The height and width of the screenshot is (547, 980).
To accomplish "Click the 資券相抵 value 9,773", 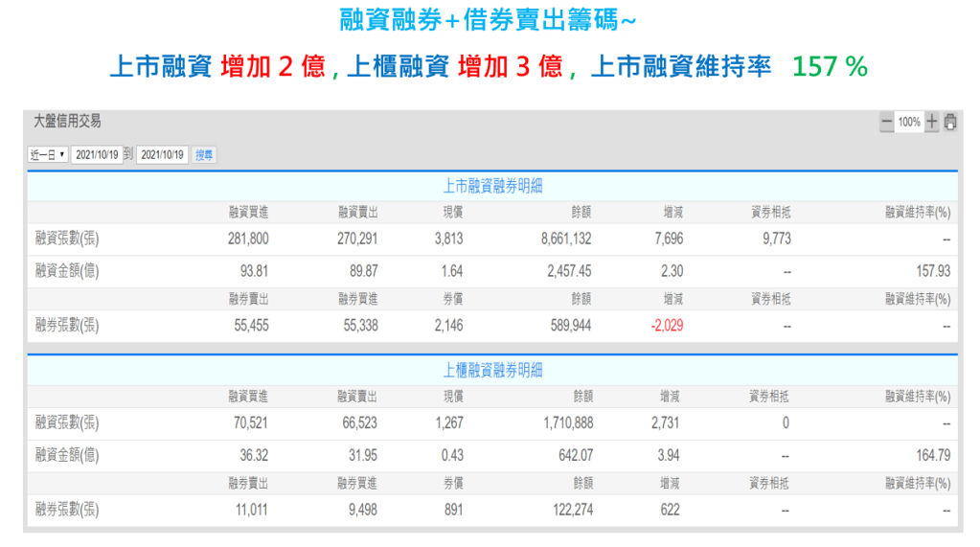I will pos(776,239).
